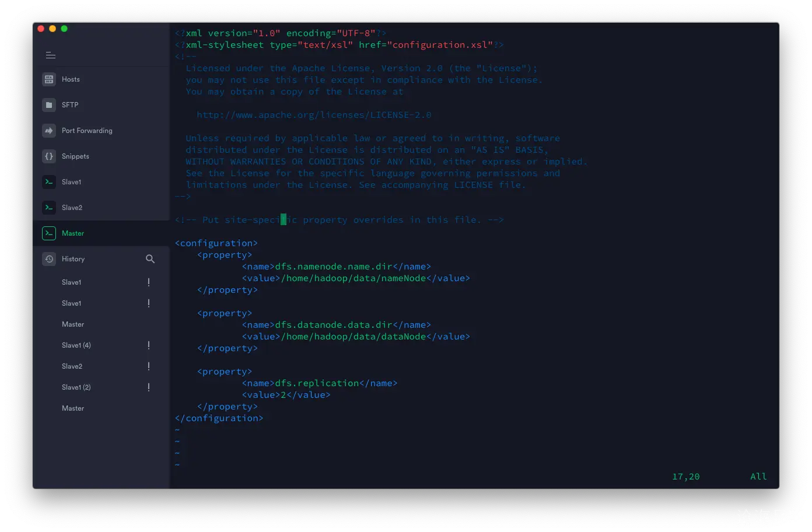Open Hosts via its sidebar icon
Viewport: 812px width, 532px height.
[x=49, y=79]
